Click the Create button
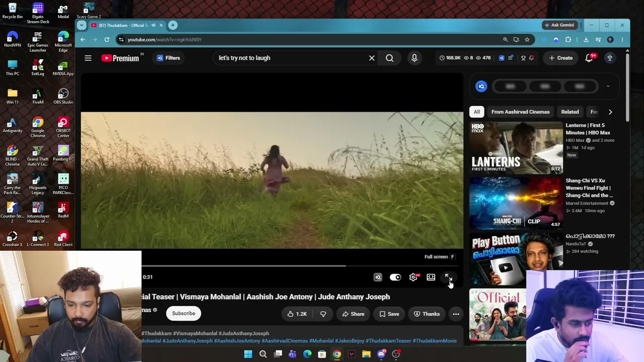This screenshot has width=644, height=362. pyautogui.click(x=560, y=58)
